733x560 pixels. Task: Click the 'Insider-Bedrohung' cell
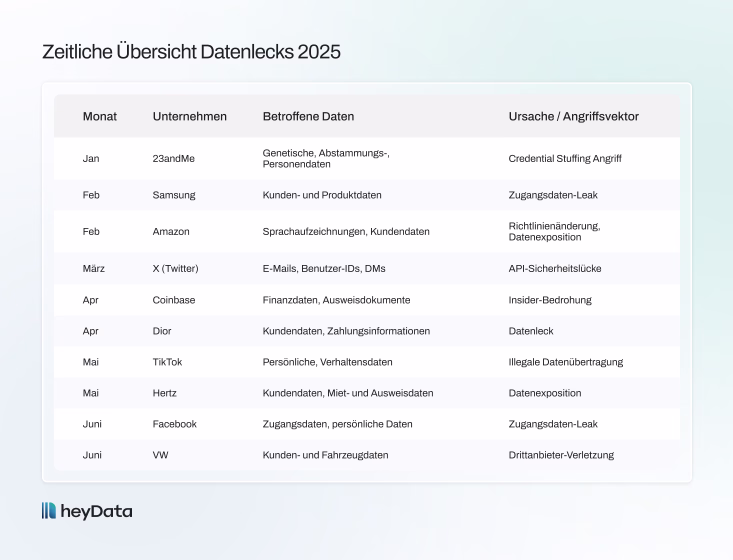(550, 300)
